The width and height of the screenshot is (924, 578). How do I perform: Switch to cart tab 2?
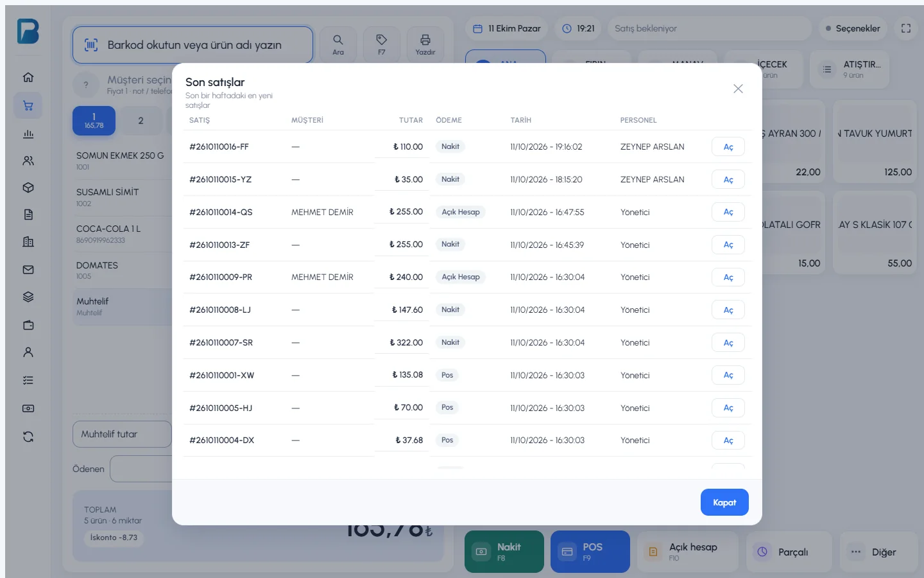click(141, 121)
